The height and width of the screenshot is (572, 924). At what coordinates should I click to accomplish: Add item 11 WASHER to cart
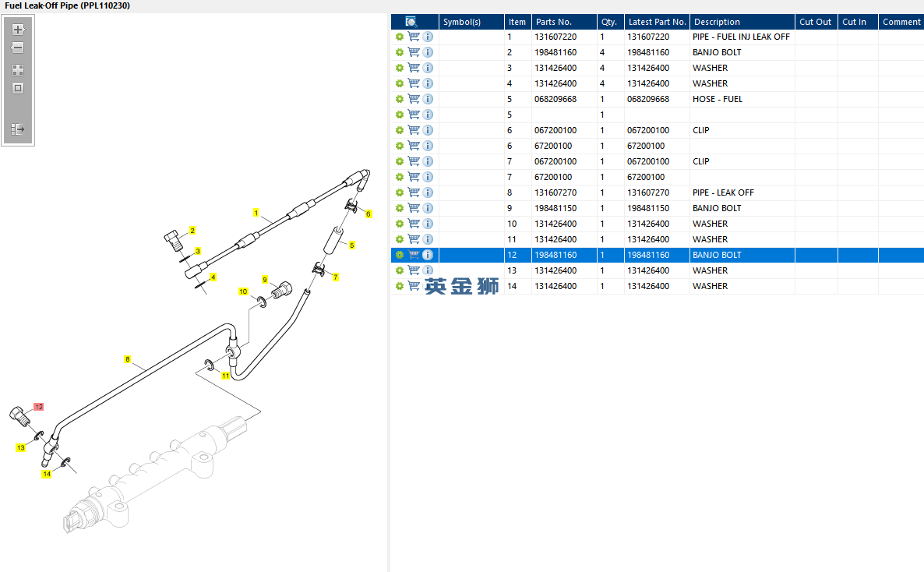(414, 239)
